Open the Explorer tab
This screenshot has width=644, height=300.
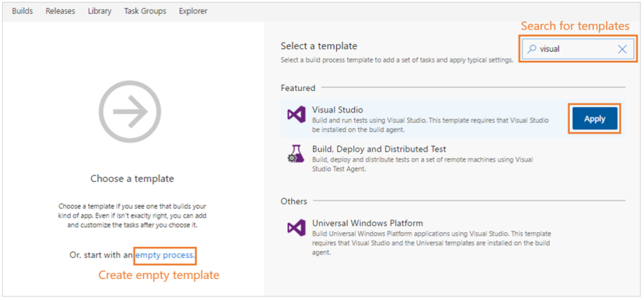click(x=193, y=11)
